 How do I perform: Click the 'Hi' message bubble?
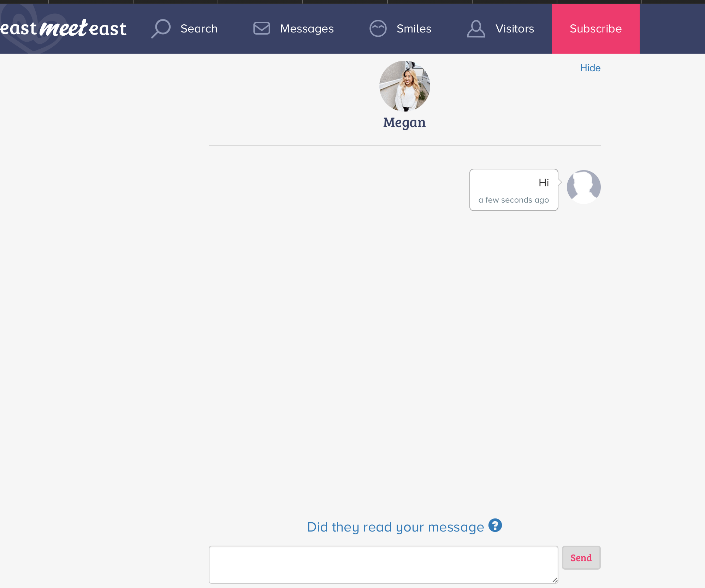tap(514, 190)
